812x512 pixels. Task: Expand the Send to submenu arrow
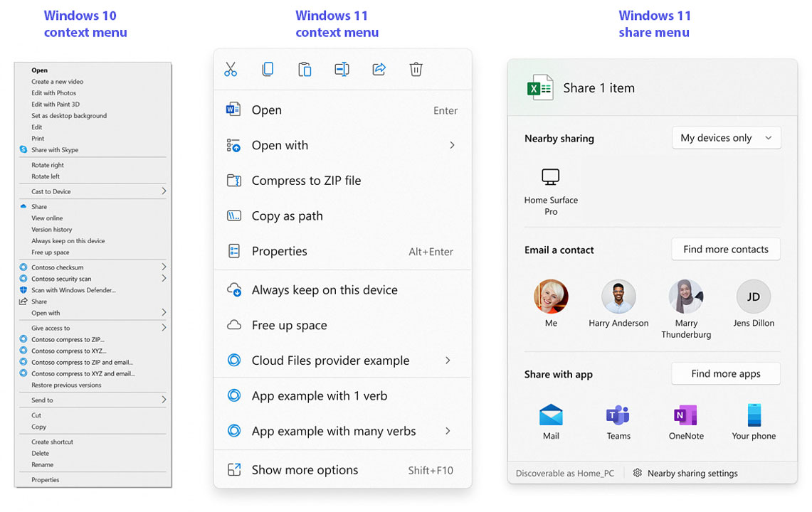click(164, 399)
